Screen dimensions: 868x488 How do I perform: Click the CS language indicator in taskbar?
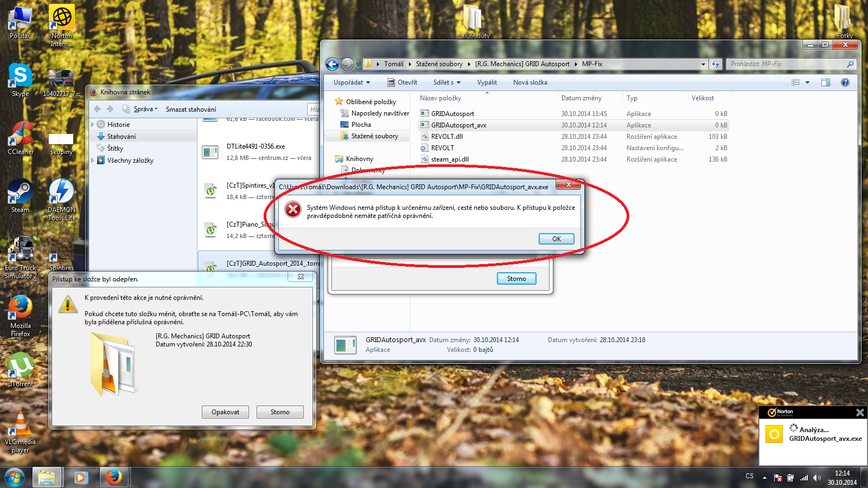tap(749, 476)
